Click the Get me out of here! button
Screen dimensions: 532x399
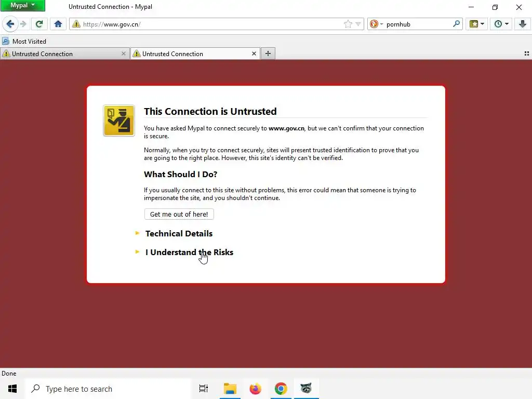[179, 214]
